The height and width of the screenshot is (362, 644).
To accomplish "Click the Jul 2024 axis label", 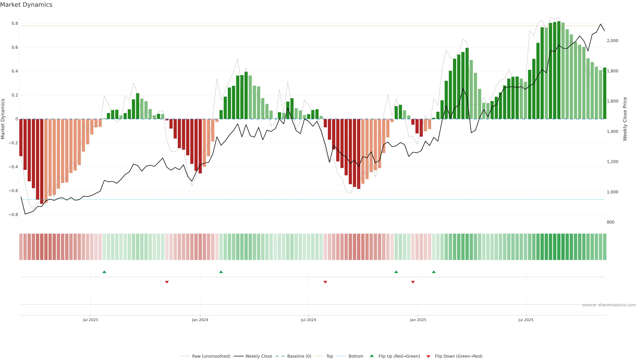I will pos(308,320).
